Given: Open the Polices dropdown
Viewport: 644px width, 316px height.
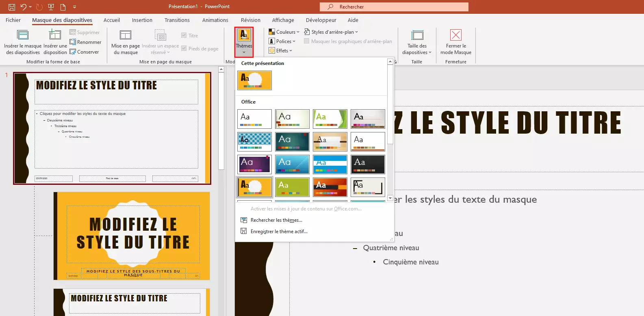Looking at the screenshot, I should pos(282,41).
